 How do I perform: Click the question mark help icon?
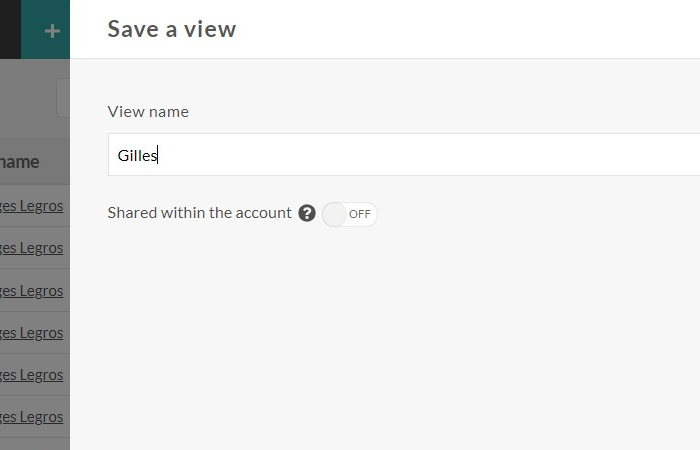[307, 213]
